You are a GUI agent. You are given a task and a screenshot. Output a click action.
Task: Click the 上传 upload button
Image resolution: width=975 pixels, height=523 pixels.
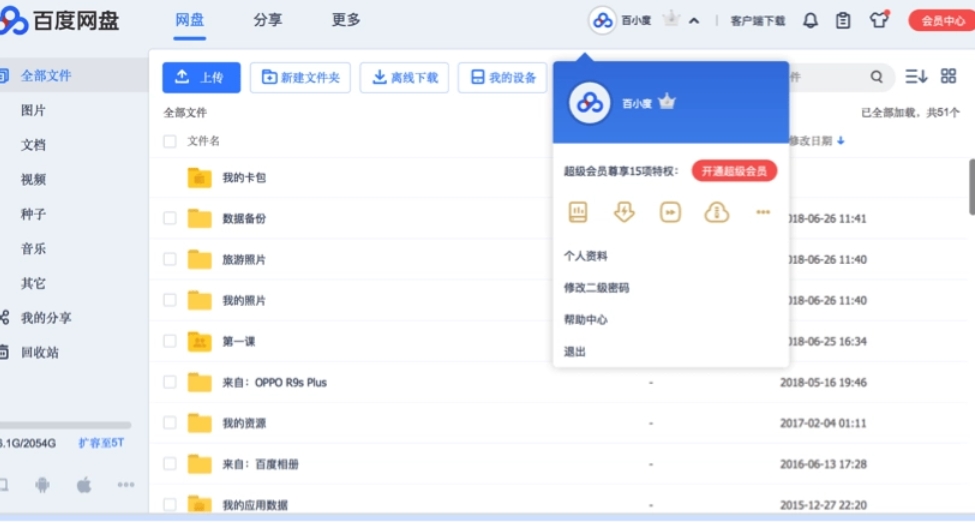coord(201,77)
